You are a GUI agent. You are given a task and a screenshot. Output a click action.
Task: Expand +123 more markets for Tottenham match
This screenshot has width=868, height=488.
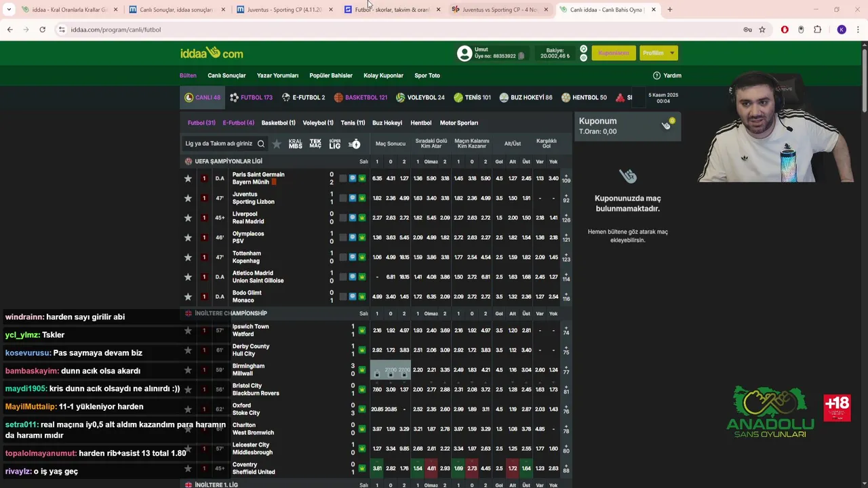click(566, 257)
